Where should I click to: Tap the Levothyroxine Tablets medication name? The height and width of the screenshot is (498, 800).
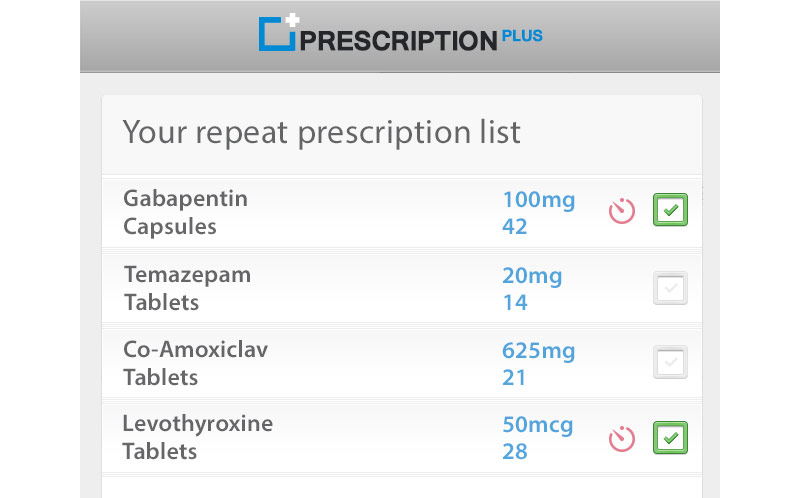197,437
